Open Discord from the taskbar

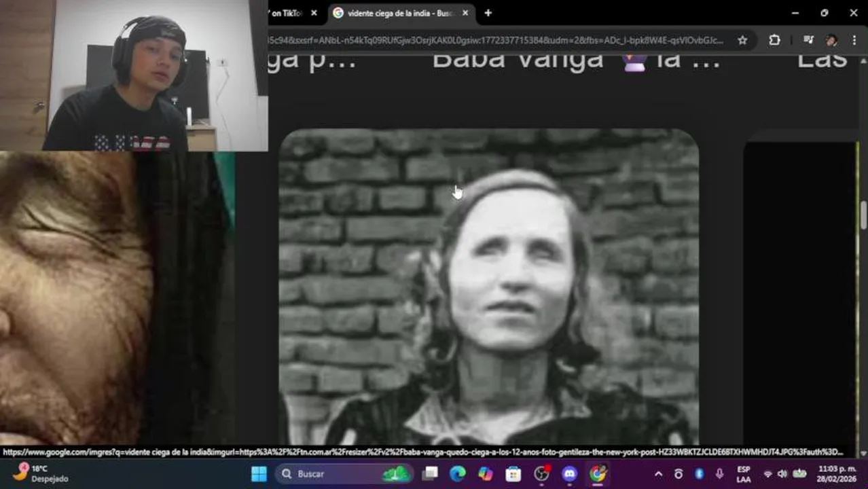click(x=569, y=473)
